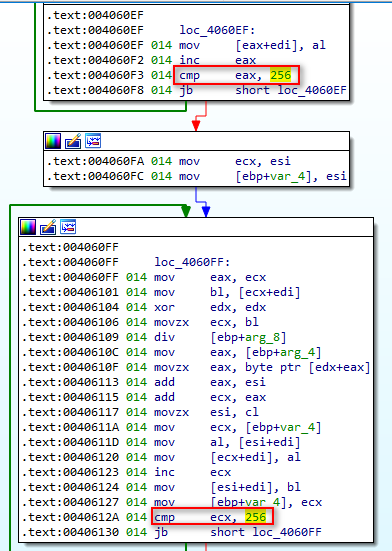Click the address .text:004060F2
Screen dimensions: 392x551
click(x=95, y=60)
